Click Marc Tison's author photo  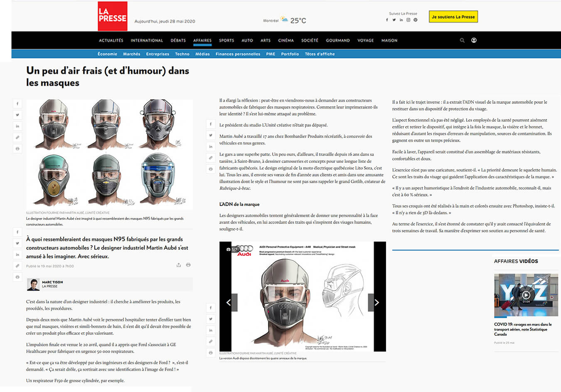coord(33,284)
